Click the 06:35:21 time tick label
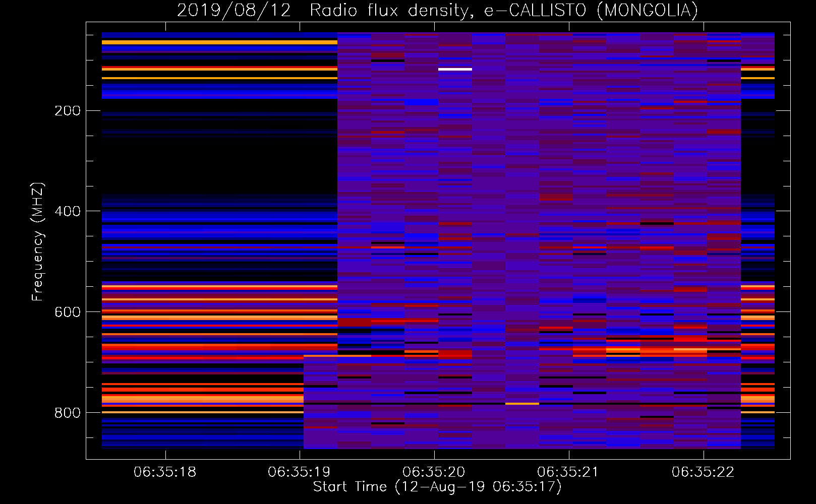The height and width of the screenshot is (504, 816). click(568, 472)
